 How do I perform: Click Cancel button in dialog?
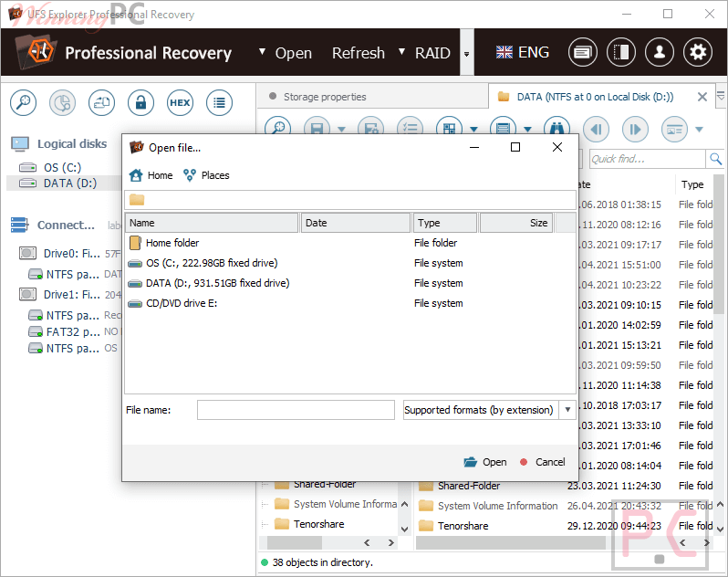point(543,462)
